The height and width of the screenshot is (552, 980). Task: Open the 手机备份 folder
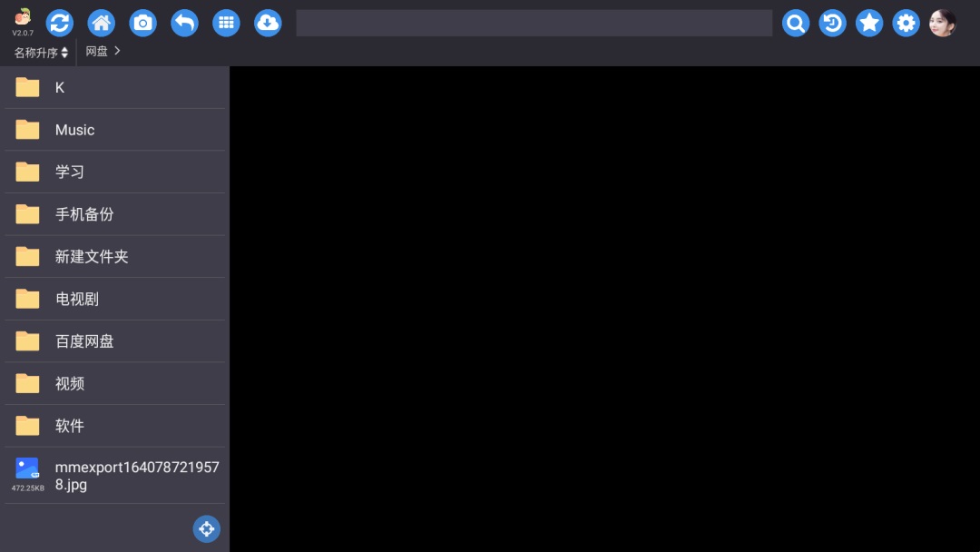pos(115,214)
